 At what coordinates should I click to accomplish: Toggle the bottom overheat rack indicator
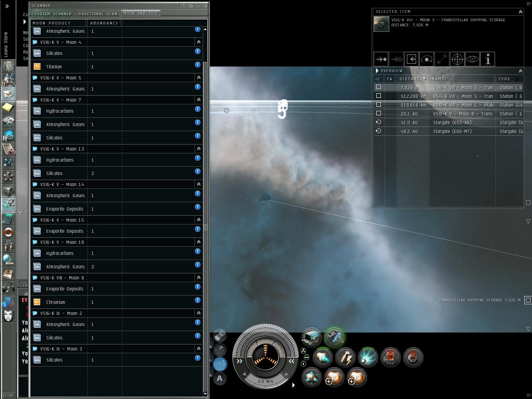click(303, 364)
